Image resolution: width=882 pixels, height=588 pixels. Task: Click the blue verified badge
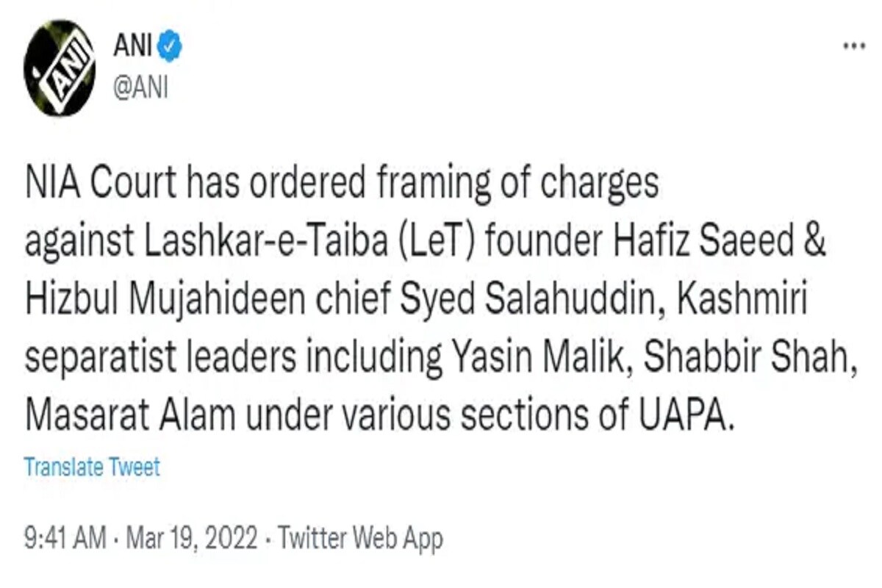(171, 49)
